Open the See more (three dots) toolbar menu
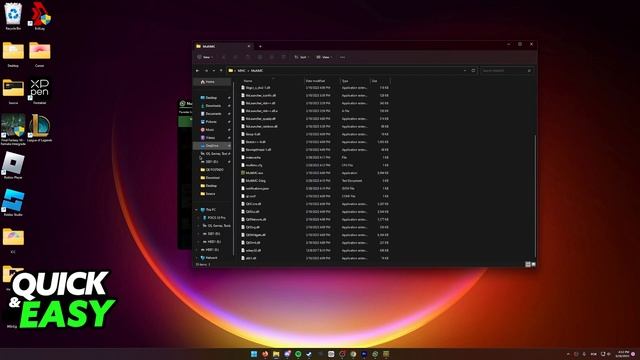The height and width of the screenshot is (360, 640). [342, 57]
